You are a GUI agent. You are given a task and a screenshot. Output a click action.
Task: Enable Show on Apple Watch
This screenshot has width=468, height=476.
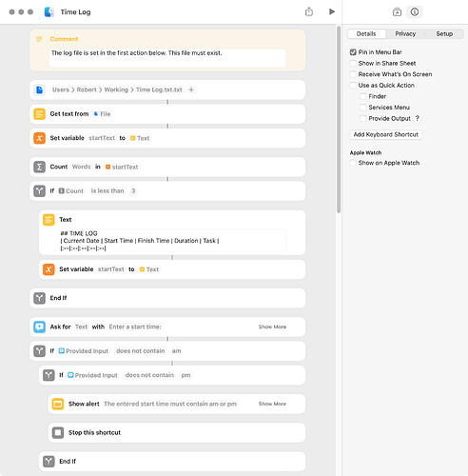tap(353, 163)
